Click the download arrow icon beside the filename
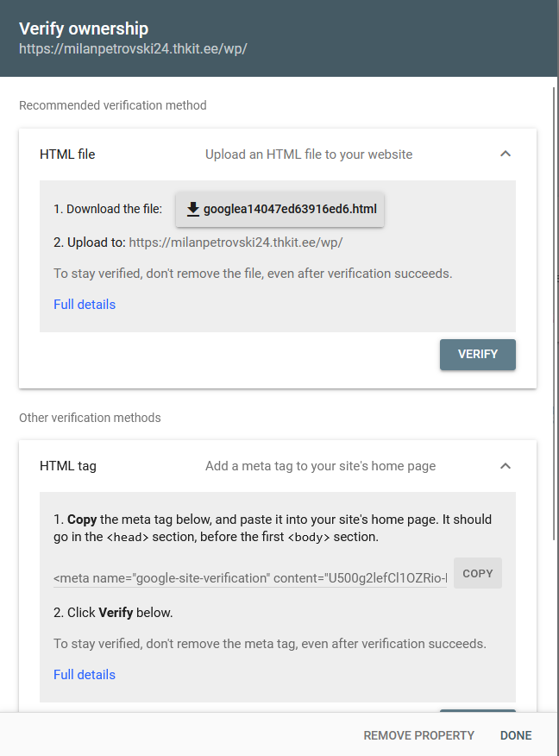559x756 pixels. 193,209
